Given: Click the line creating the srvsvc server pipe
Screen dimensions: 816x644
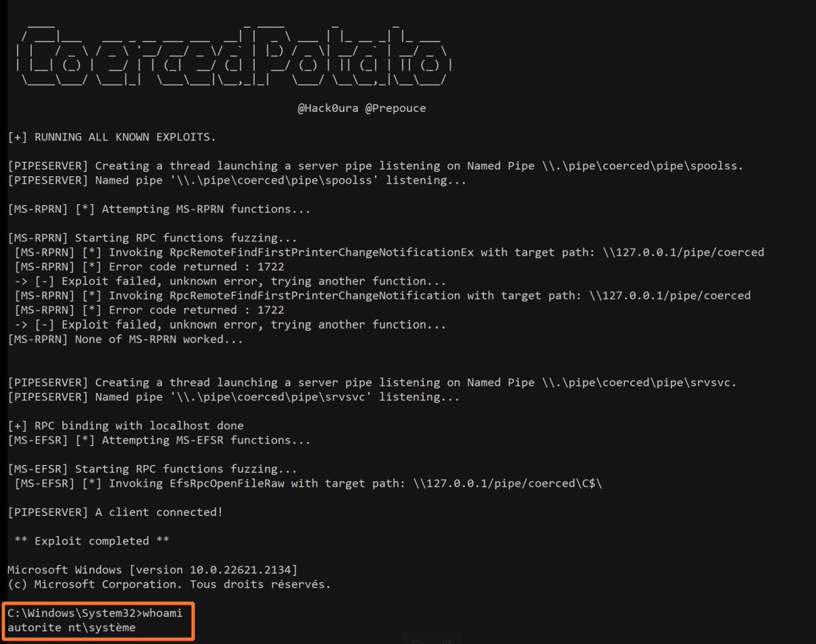Looking at the screenshot, I should pos(372,382).
